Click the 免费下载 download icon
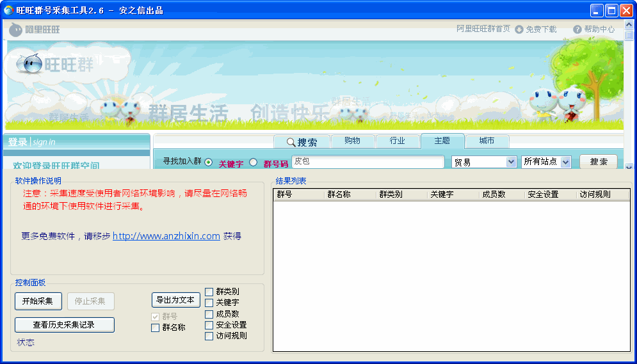The width and height of the screenshot is (637, 364). click(x=519, y=29)
